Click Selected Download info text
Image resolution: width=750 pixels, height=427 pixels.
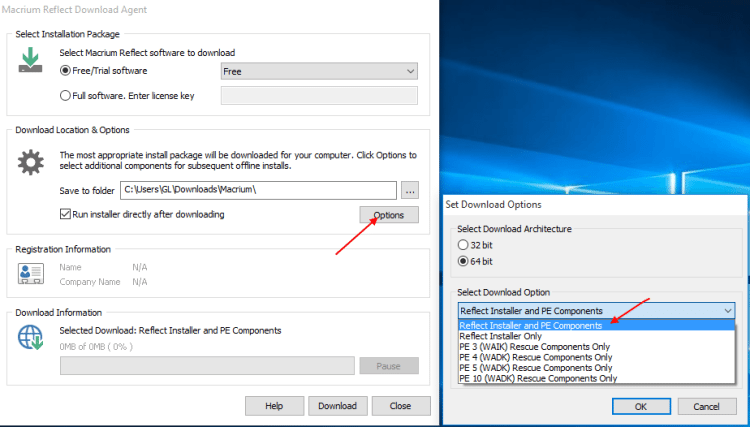[170, 330]
